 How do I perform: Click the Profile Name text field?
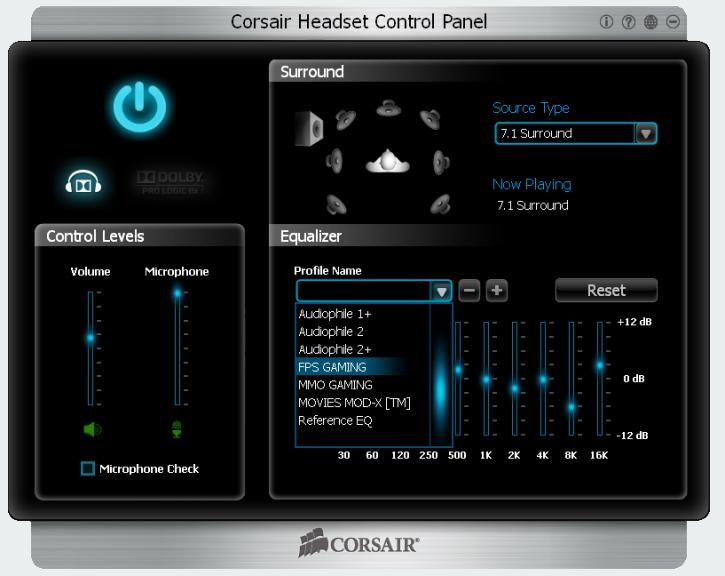click(364, 292)
